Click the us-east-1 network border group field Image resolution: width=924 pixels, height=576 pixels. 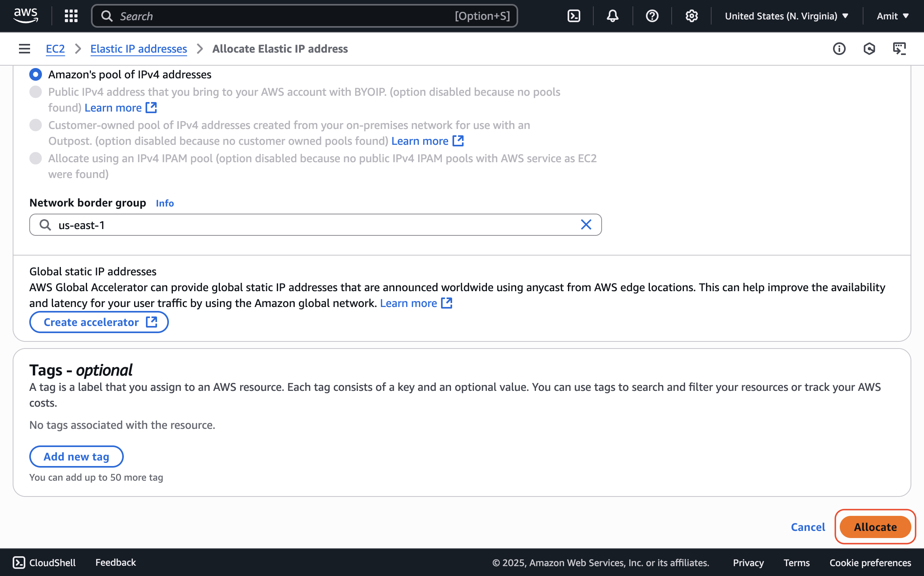(309, 225)
